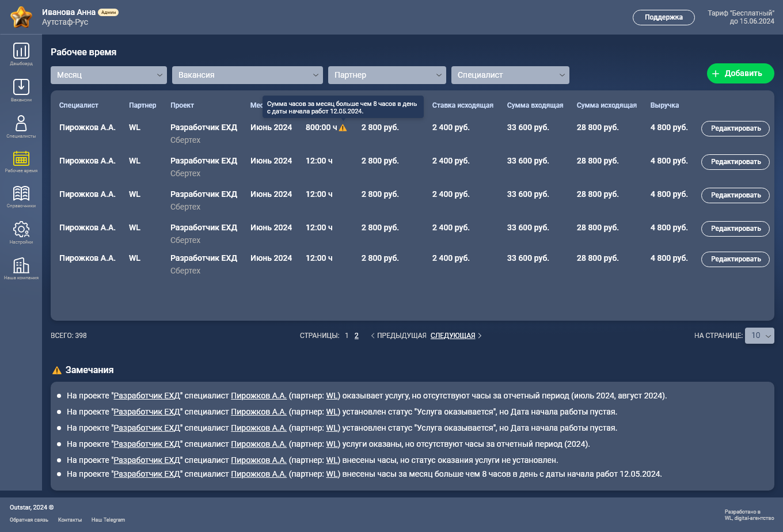
Task: Open the Dashboard sidebar icon
Action: pyautogui.click(x=21, y=51)
